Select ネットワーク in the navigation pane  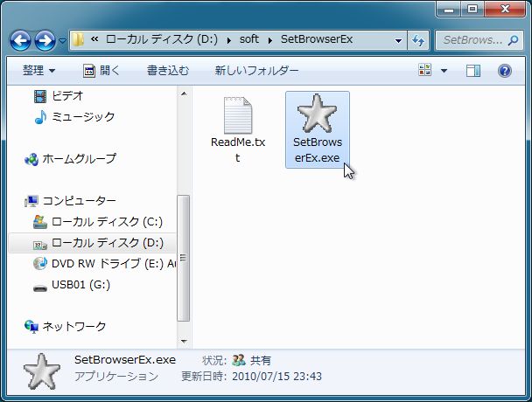tap(74, 327)
